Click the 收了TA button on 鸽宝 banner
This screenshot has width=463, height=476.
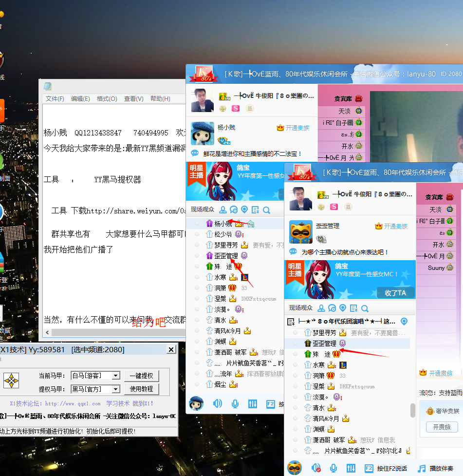coord(395,293)
